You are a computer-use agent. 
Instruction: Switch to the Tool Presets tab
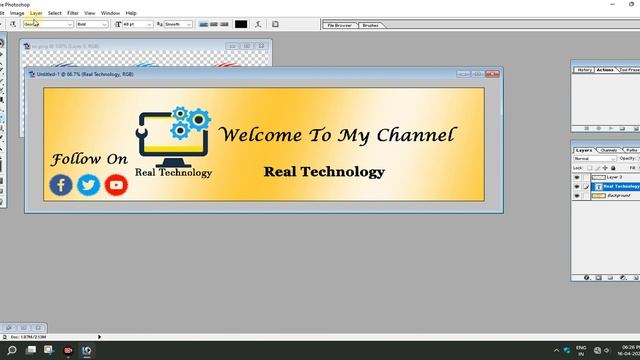(x=629, y=70)
